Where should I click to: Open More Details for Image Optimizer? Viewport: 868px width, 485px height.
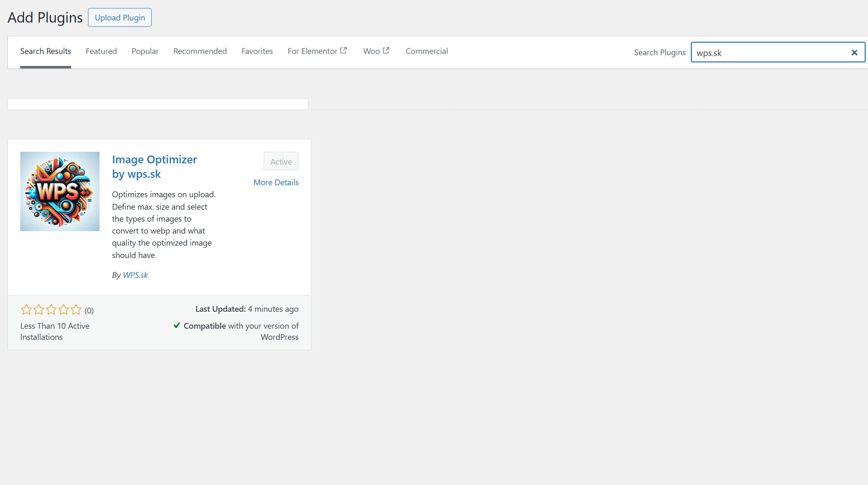[x=276, y=182]
